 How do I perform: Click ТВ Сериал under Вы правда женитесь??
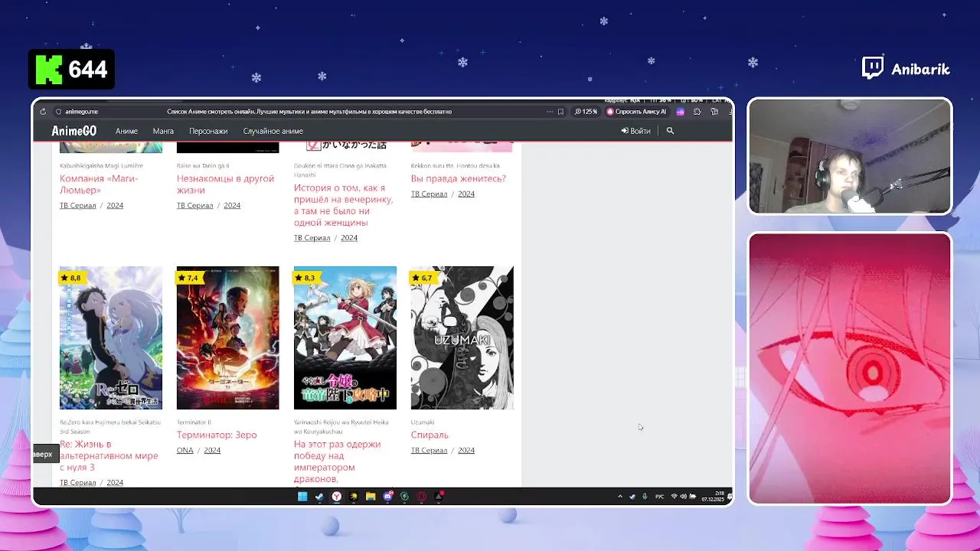coord(429,194)
